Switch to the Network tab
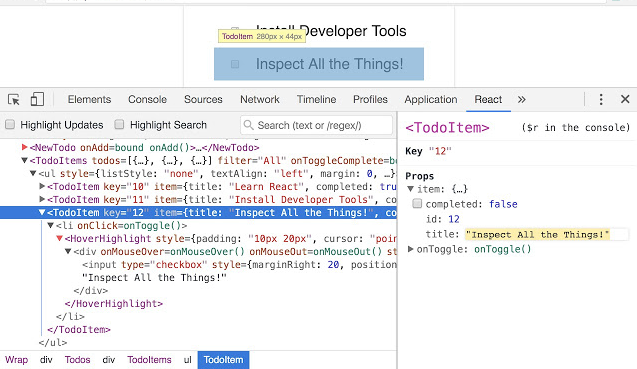637x369 pixels. (260, 100)
